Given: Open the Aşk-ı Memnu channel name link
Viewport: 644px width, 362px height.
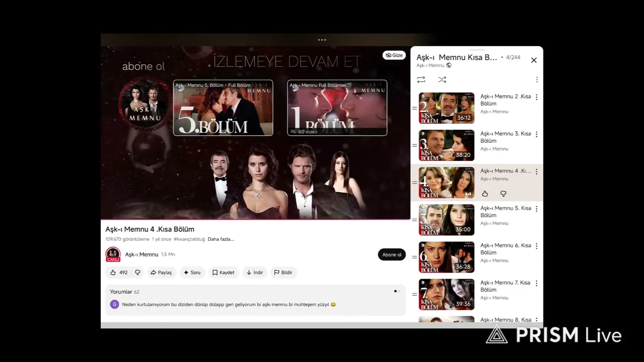Looking at the screenshot, I should point(141,254).
